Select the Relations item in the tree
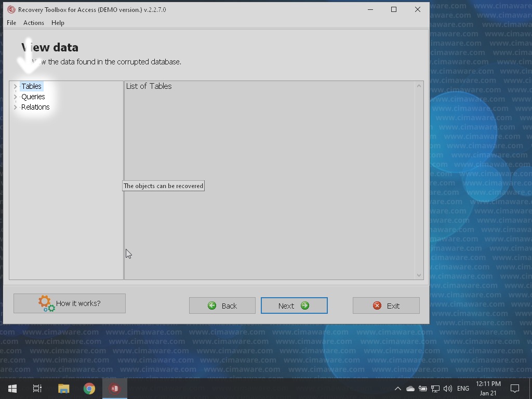The image size is (532, 399). 35,107
